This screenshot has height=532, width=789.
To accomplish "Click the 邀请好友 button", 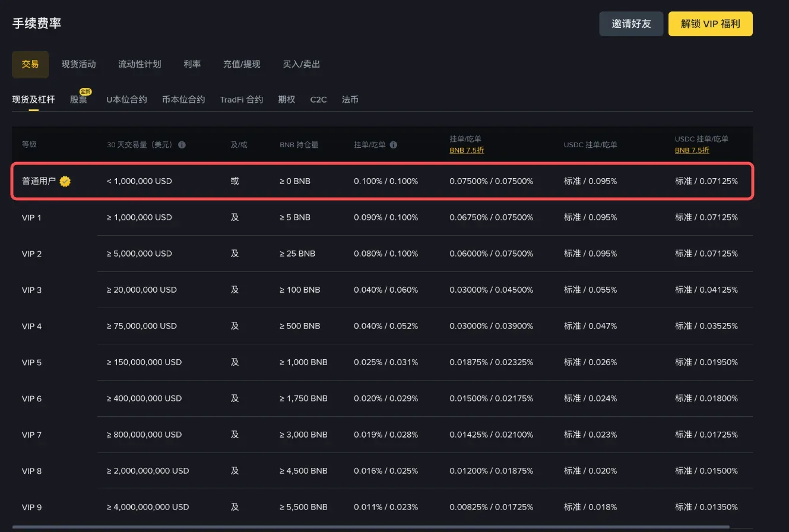I will tap(631, 24).
